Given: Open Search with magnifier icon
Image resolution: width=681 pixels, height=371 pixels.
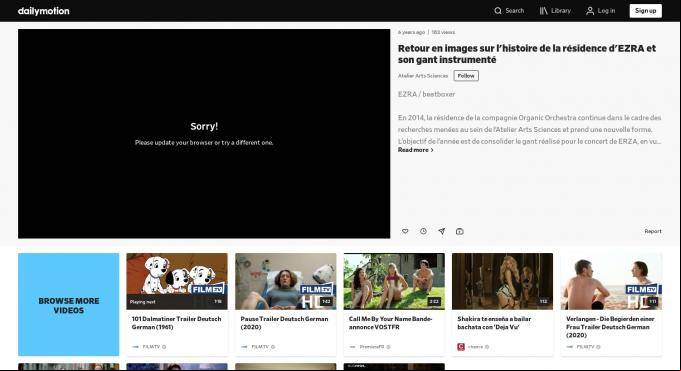Looking at the screenshot, I should (509, 11).
